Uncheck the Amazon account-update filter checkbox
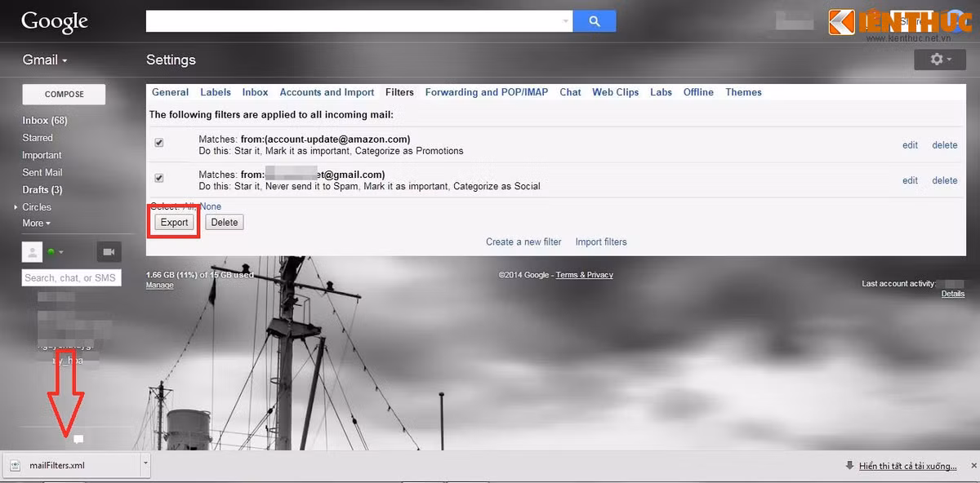Screen dimensions: 980x483 point(159,143)
